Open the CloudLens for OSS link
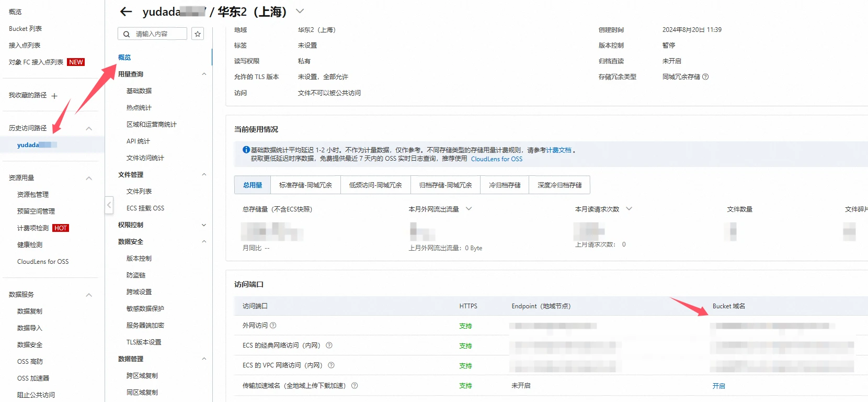The height and width of the screenshot is (402, 868). pos(496,159)
